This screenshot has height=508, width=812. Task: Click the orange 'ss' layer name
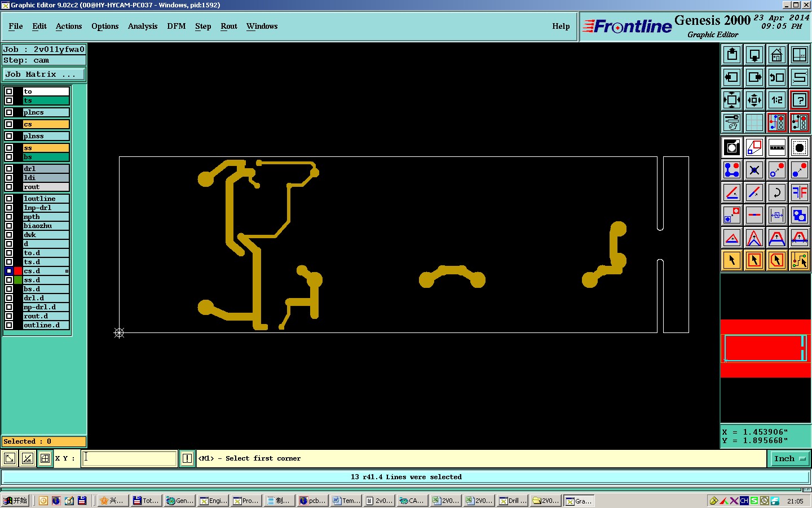coord(46,148)
